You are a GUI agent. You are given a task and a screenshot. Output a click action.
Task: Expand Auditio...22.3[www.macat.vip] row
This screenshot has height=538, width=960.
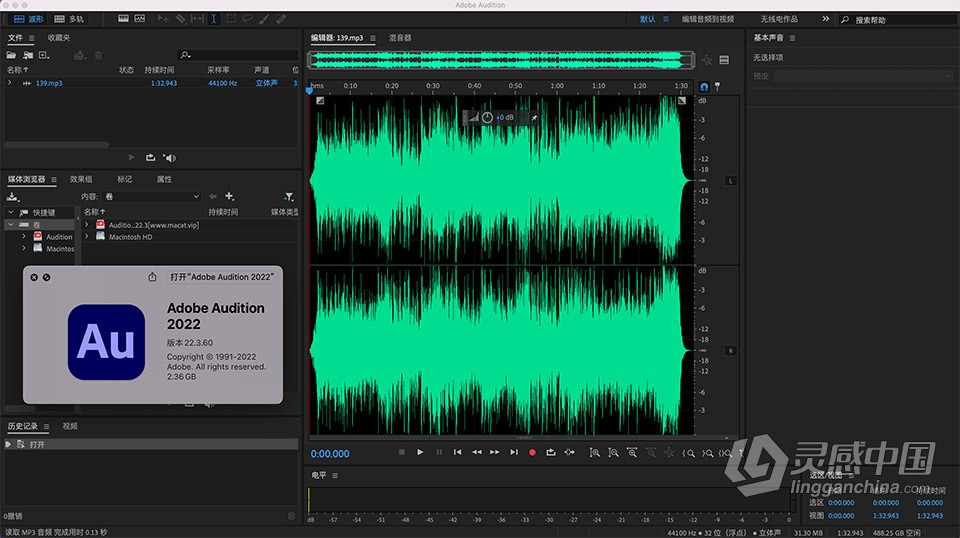[87, 225]
